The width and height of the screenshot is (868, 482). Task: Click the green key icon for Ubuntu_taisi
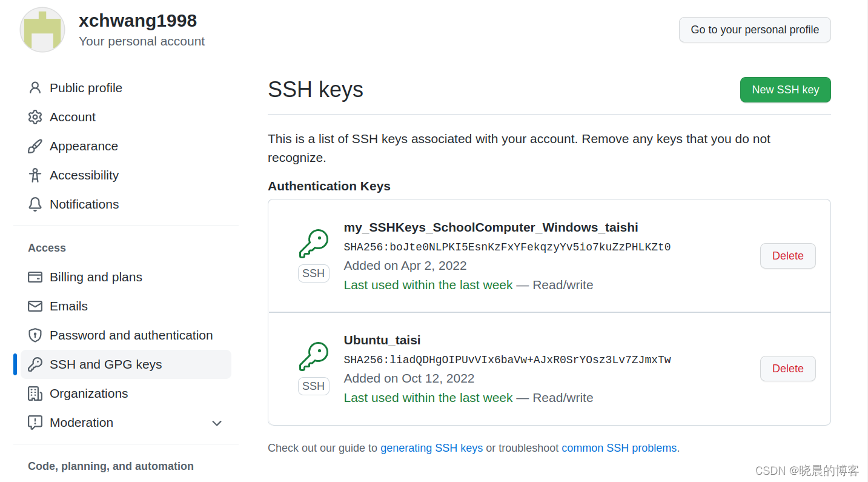click(x=314, y=357)
